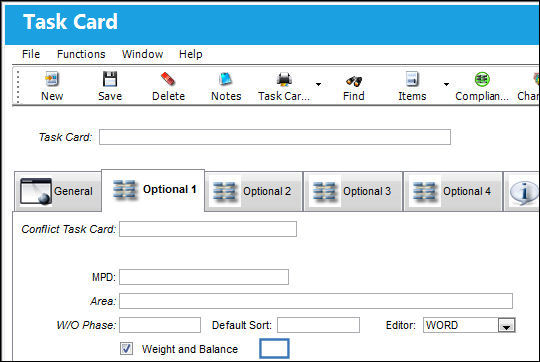
Task: Click the partially visible Char toolbar item
Action: [x=528, y=86]
